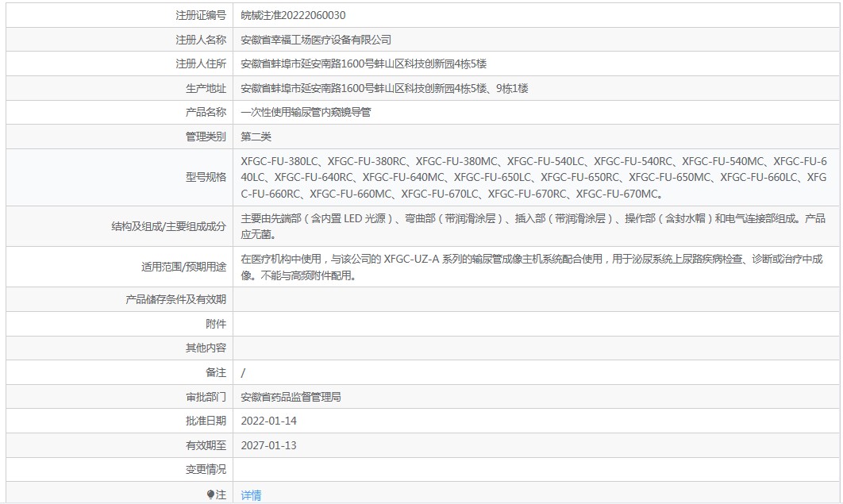The image size is (843, 504).
Task: Open the 详情 link
Action: point(251,494)
